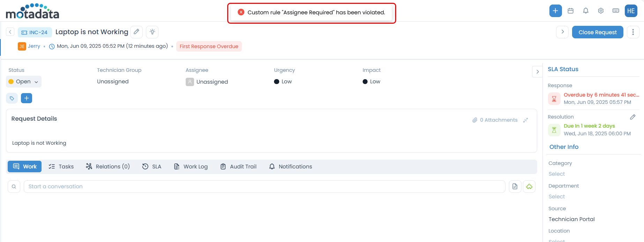Open the Status dropdown showing Open

[24, 82]
